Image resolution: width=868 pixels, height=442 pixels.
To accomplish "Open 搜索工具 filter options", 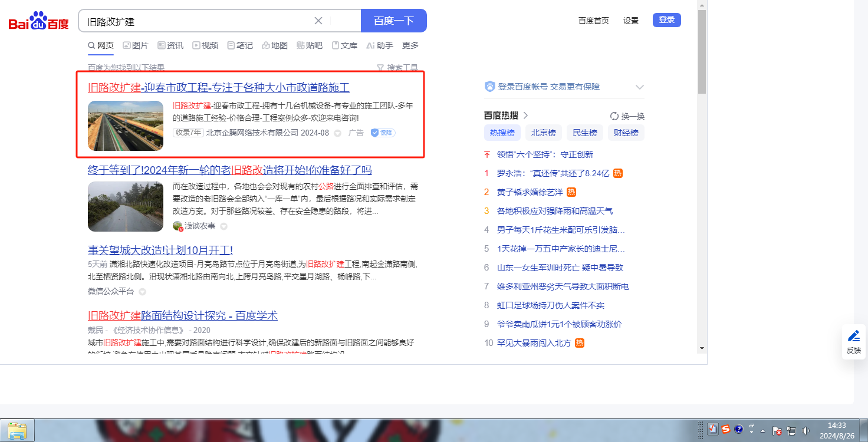I will tap(397, 68).
